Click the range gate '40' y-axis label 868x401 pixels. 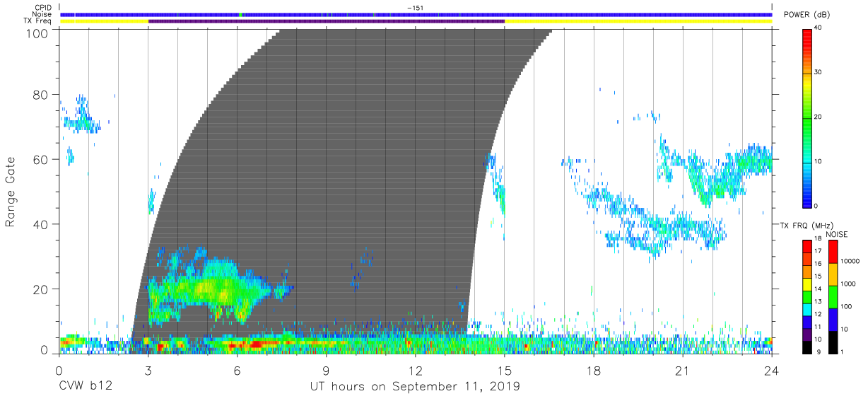tap(41, 224)
